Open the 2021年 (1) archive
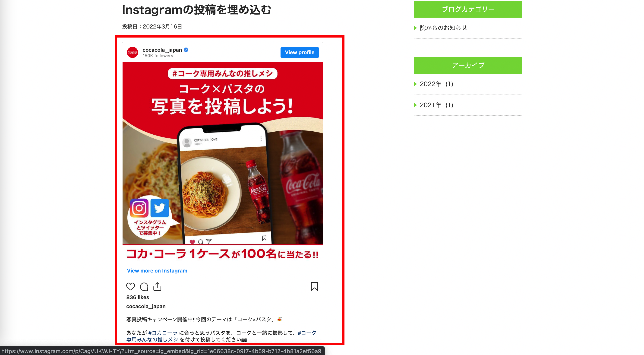644x355 pixels. click(436, 105)
